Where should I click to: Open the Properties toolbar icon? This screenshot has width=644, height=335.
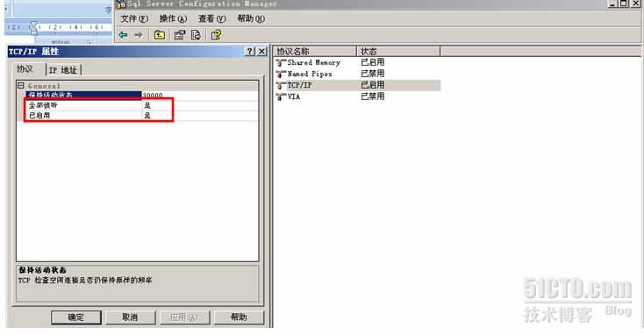180,35
